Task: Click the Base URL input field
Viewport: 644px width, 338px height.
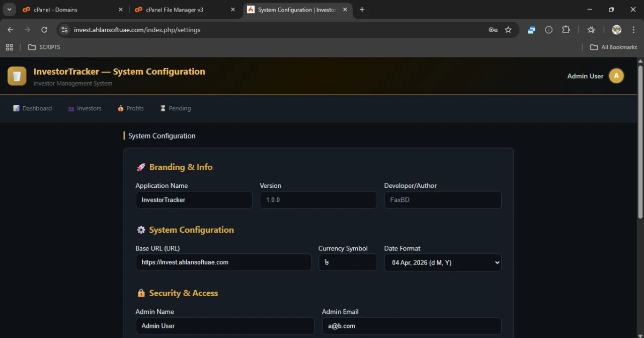Action: (x=223, y=262)
